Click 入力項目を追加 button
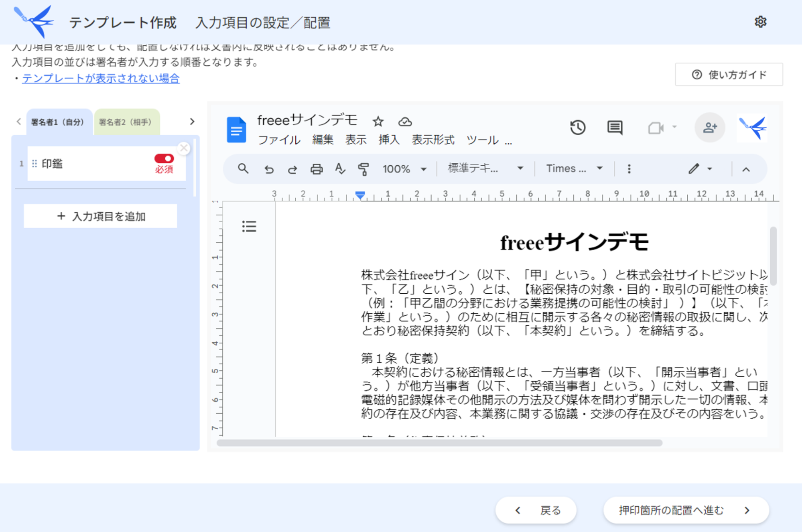802x532 pixels. pos(100,216)
